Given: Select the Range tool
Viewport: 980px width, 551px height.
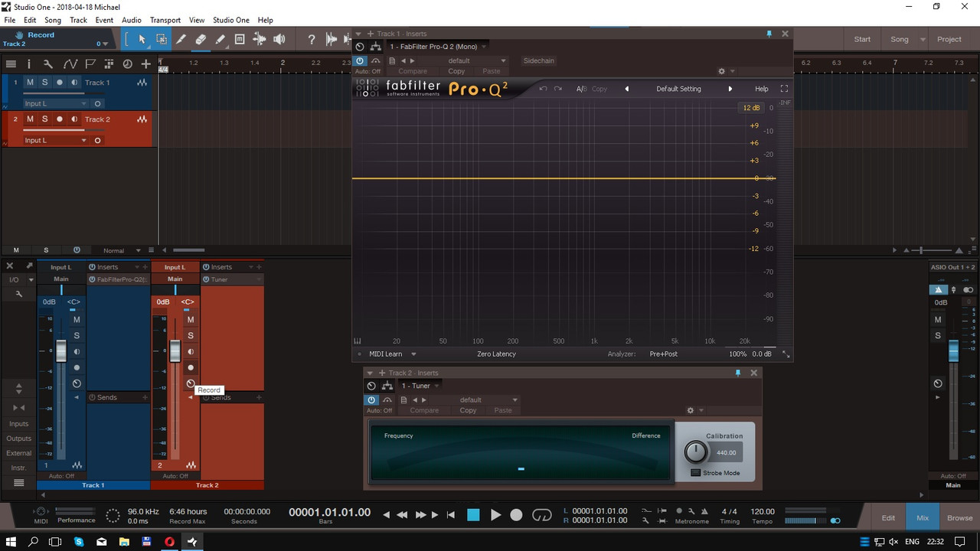Looking at the screenshot, I should (162, 39).
